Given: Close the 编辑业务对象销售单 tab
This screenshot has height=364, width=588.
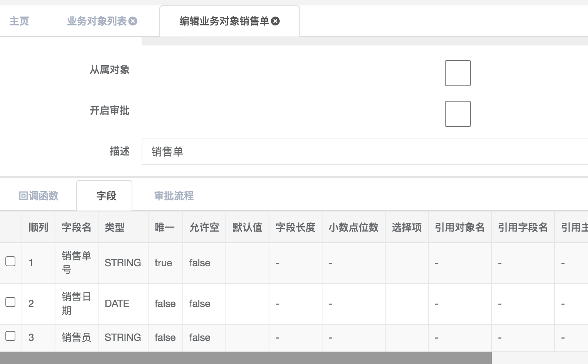Looking at the screenshot, I should (x=275, y=21).
